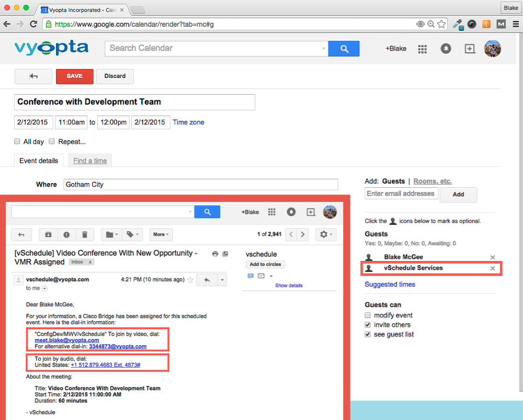Open dropdown arrow beside vschedule envelope icon
The image size is (523, 420).
click(271, 276)
